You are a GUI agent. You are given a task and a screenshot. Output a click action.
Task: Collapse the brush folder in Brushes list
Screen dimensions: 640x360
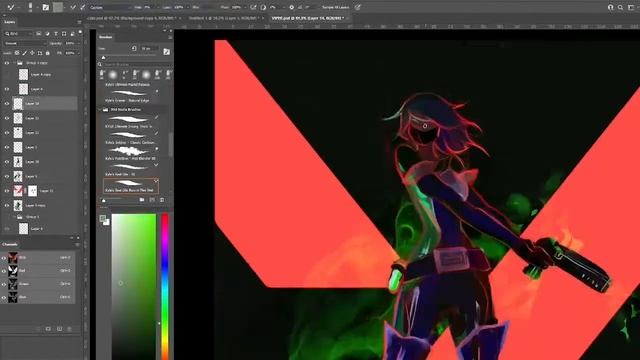100,109
